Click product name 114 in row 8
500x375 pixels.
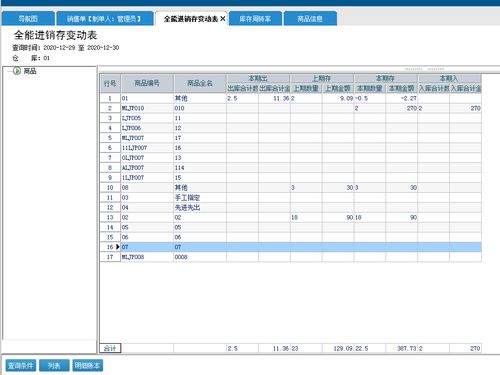(179, 168)
